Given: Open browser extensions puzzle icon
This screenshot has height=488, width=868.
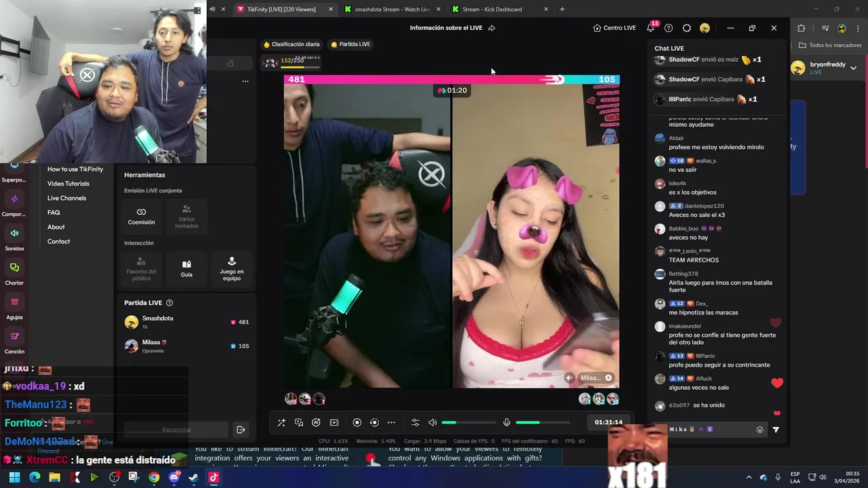Looking at the screenshot, I should 801,28.
